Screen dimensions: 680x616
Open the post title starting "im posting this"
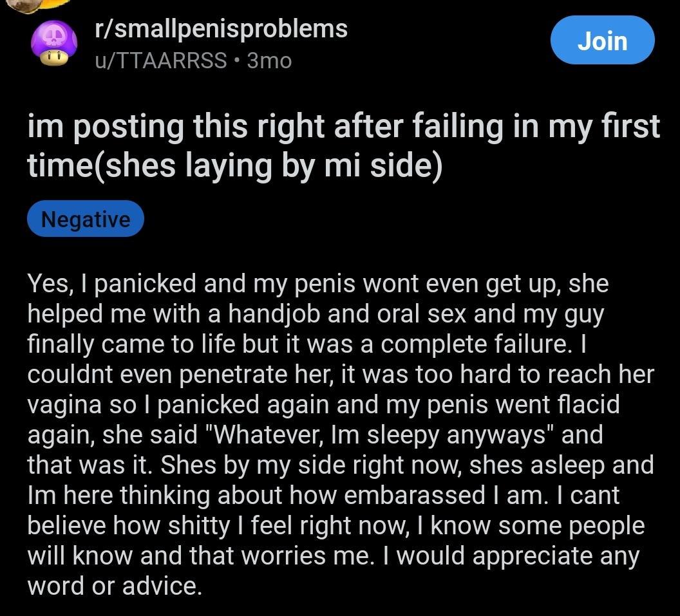coord(344,127)
